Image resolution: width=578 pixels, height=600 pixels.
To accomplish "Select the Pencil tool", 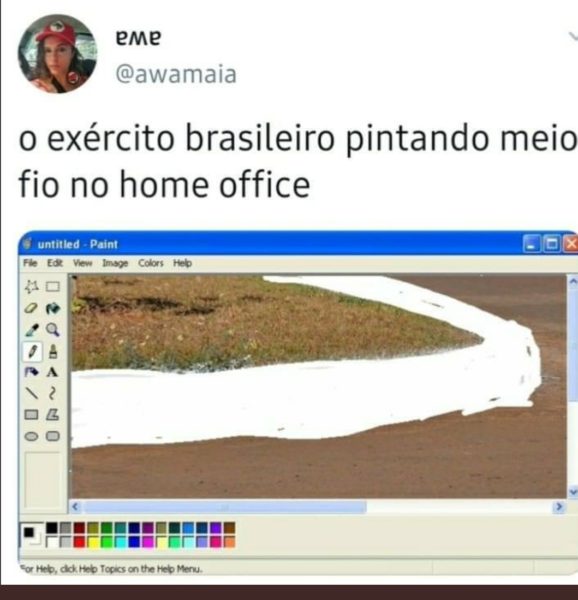I will click(x=32, y=351).
